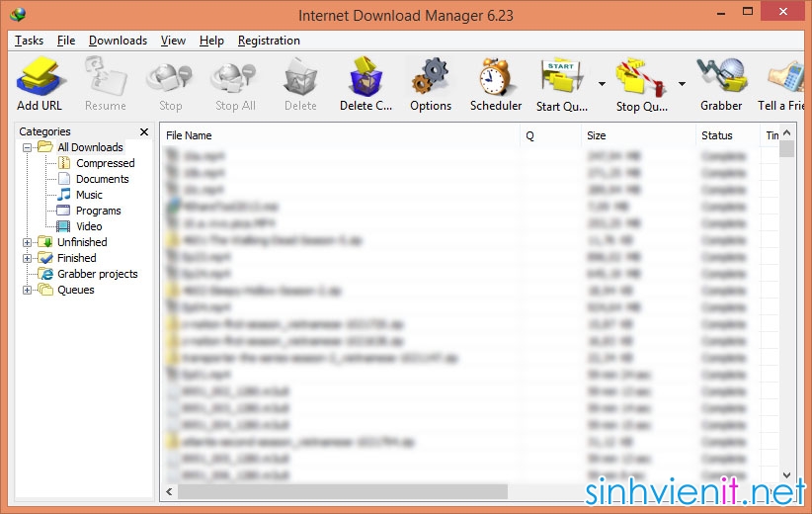Click the Tell a Friend icon
This screenshot has height=514, width=812.
[786, 78]
